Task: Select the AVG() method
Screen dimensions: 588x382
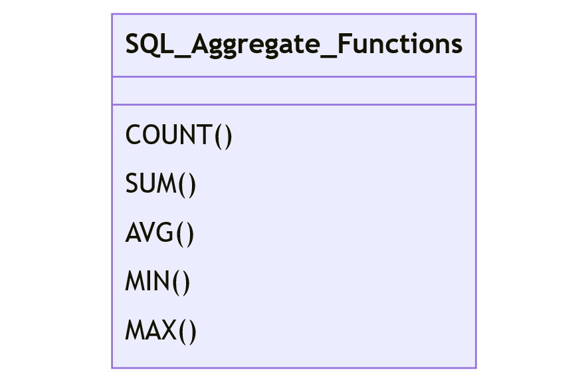Action: click(159, 233)
